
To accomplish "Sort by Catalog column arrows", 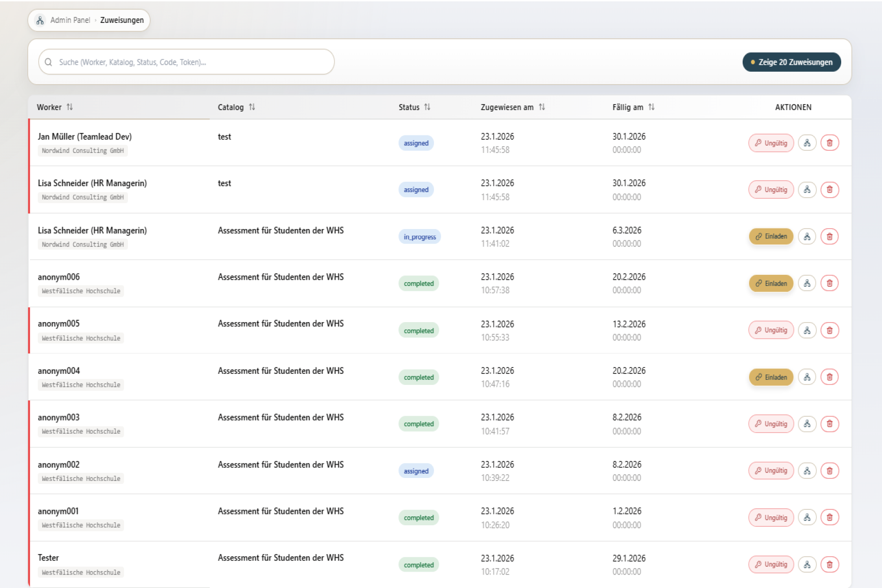I will tap(252, 107).
